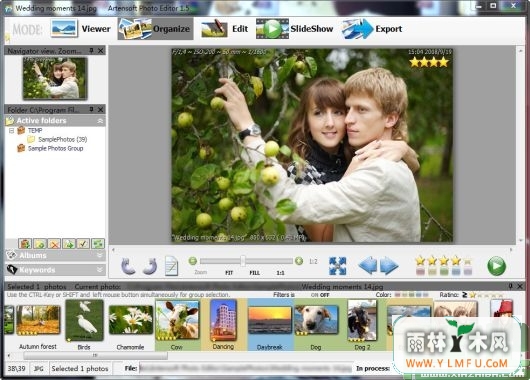Select the Daybreak thumbnail
Screen dimensions: 530x380
(269, 320)
